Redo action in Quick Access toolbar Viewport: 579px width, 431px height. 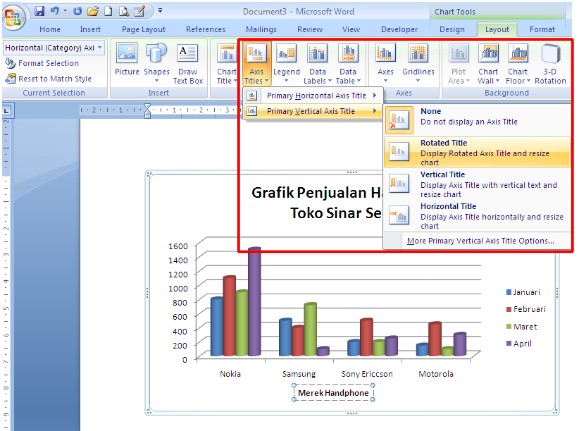click(77, 11)
